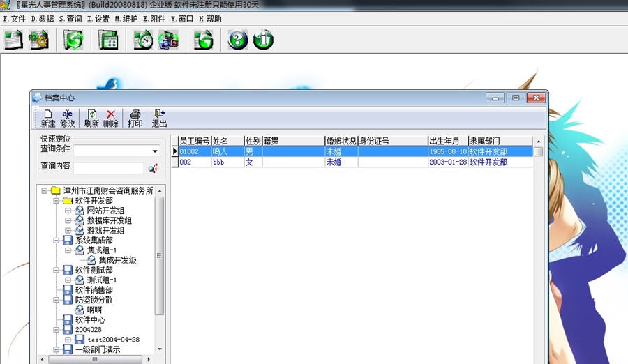The width and height of the screenshot is (628, 364).
Task: Expand the test2004-04-28 node
Action: pyautogui.click(x=68, y=340)
